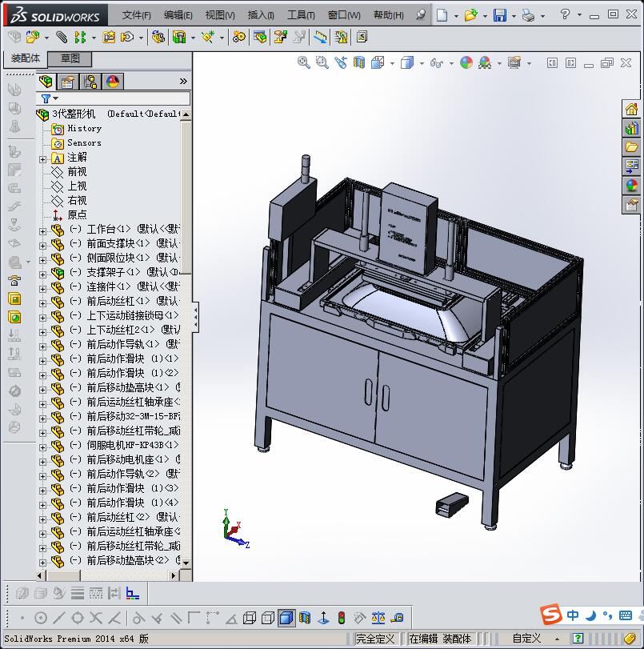Toggle Hidden Lines Removed display style
The height and width of the screenshot is (649, 644).
268,618
